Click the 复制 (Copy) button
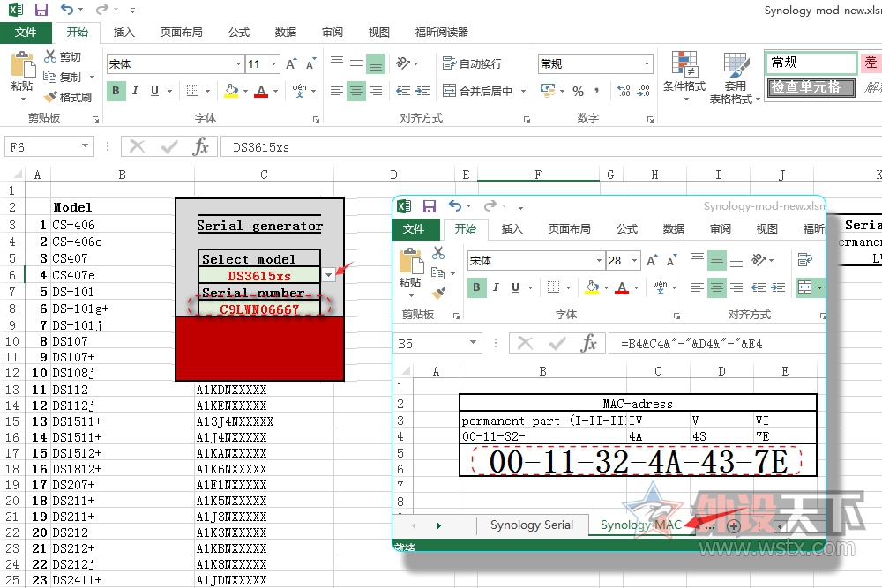The width and height of the screenshot is (882, 588). point(63,77)
